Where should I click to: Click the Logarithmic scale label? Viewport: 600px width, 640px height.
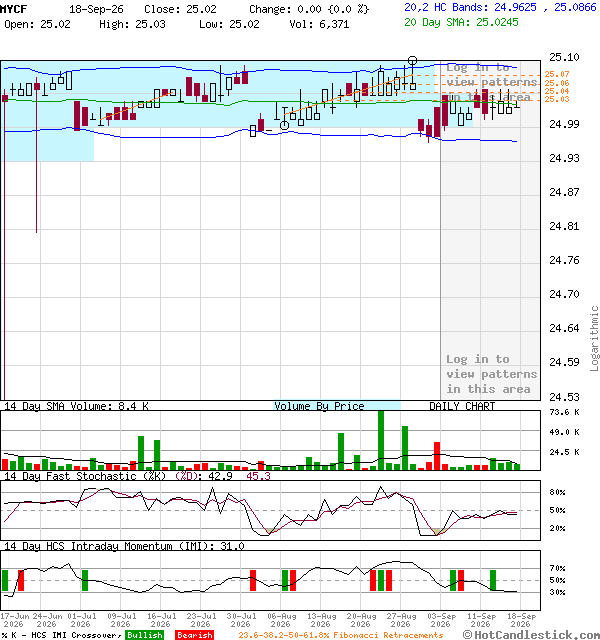tap(594, 338)
